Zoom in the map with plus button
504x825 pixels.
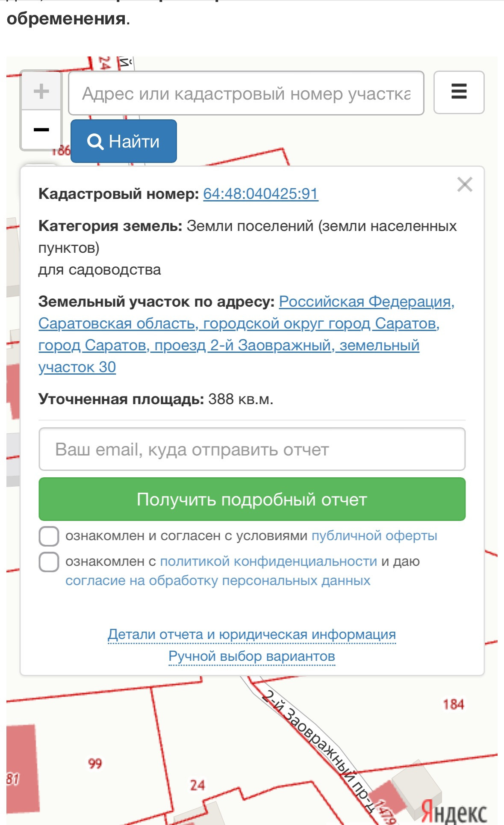pyautogui.click(x=41, y=91)
